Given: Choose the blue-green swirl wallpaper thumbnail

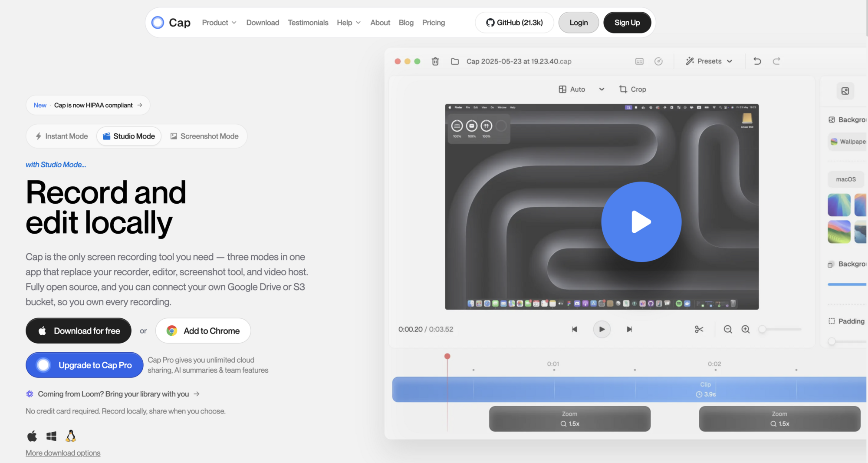Looking at the screenshot, I should pyautogui.click(x=839, y=205).
